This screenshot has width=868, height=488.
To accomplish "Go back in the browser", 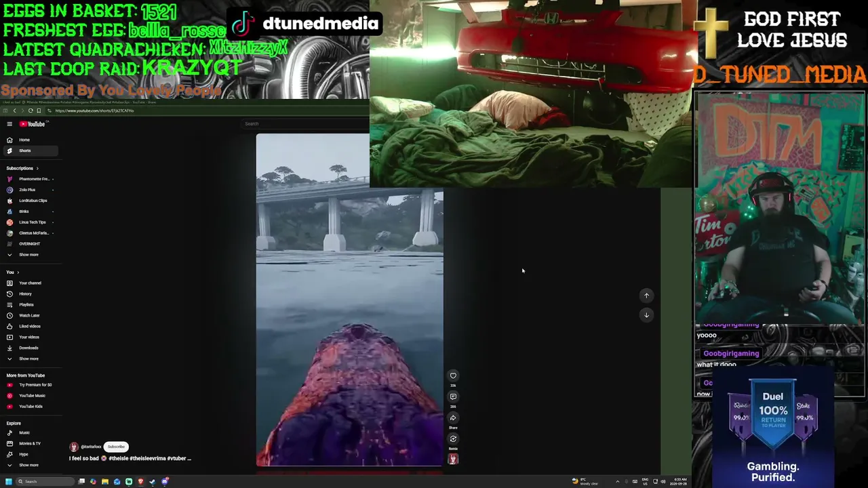I will click(x=14, y=111).
